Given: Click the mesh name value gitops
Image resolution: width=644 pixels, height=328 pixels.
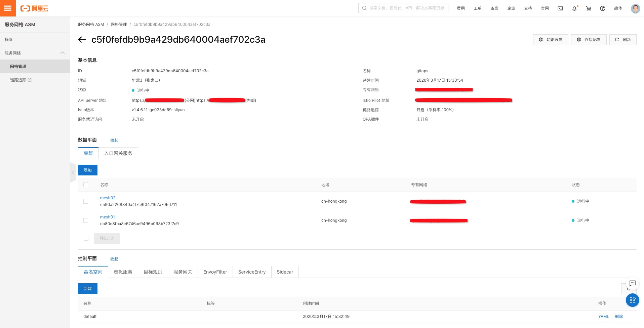Looking at the screenshot, I should point(422,71).
